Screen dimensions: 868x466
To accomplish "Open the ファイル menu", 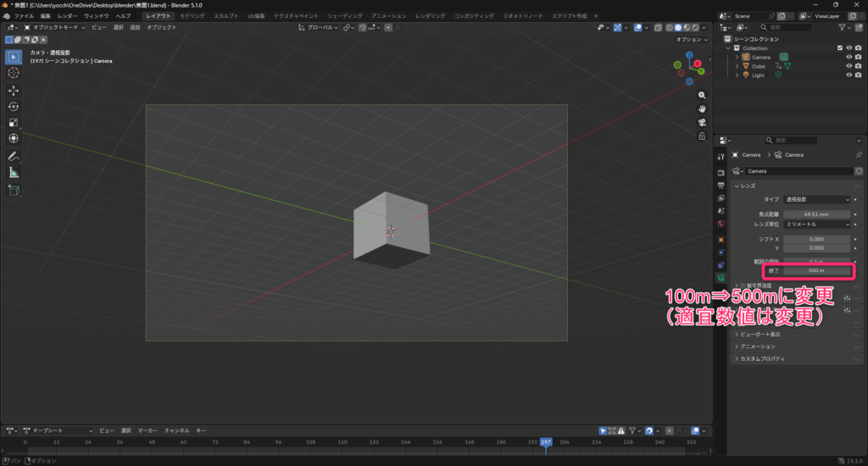I will pyautogui.click(x=24, y=16).
